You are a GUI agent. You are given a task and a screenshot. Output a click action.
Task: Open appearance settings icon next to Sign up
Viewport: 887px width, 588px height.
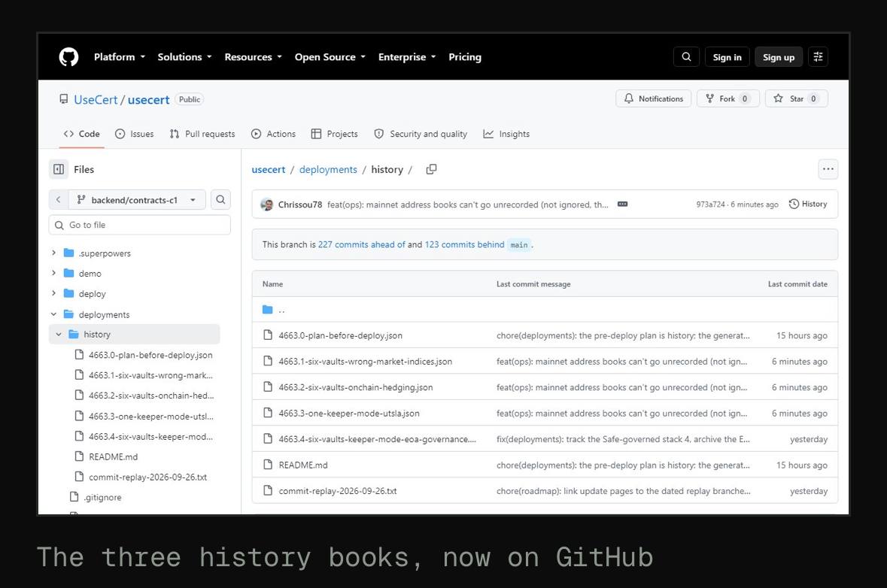click(x=818, y=57)
